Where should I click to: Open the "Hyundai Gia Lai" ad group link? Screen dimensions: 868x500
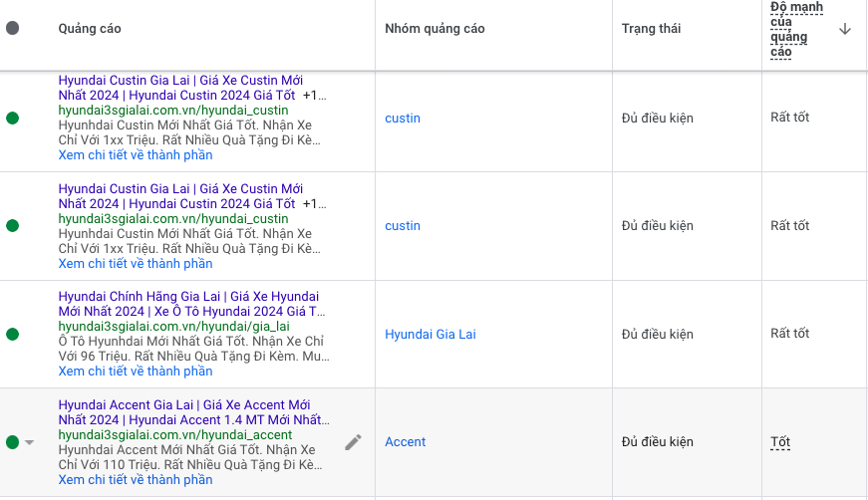pyautogui.click(x=430, y=335)
